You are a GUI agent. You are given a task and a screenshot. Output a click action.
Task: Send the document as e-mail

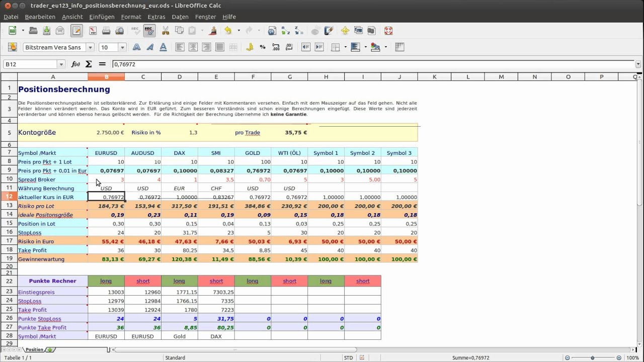click(60, 31)
